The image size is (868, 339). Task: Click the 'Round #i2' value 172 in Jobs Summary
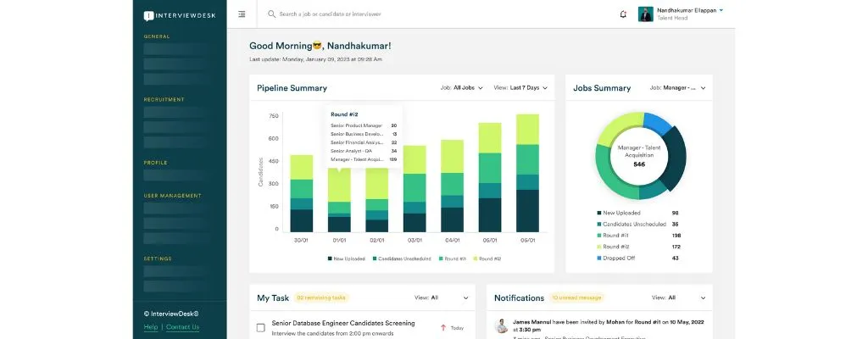click(676, 247)
